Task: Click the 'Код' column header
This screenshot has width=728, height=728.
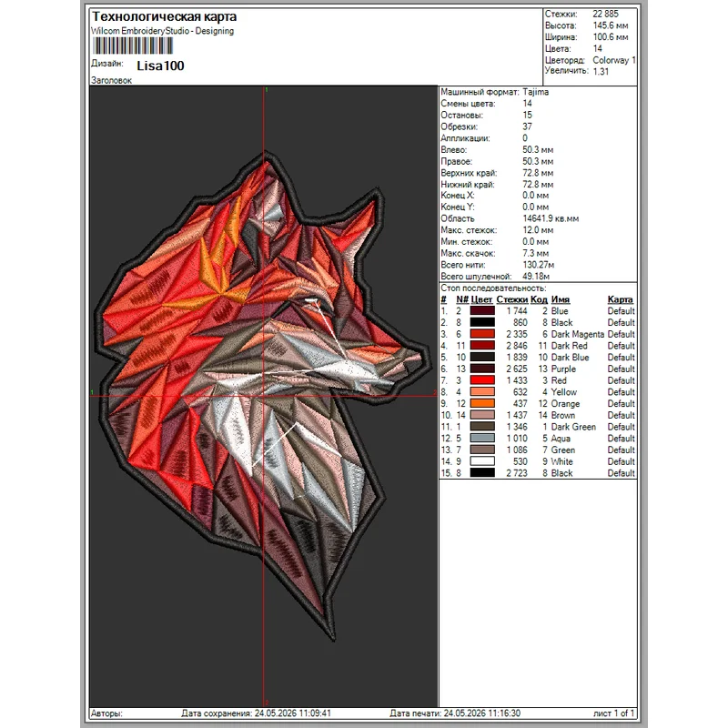Action: [539, 299]
